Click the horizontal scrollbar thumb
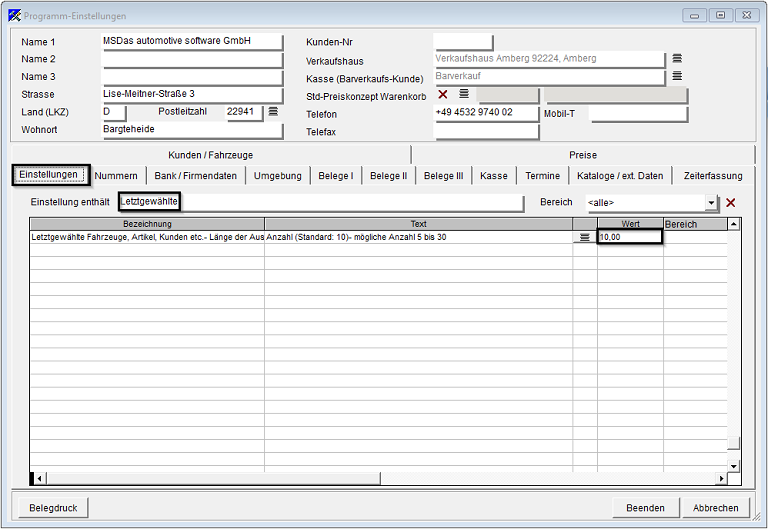Viewport: 768px width, 529px height. coord(213,479)
